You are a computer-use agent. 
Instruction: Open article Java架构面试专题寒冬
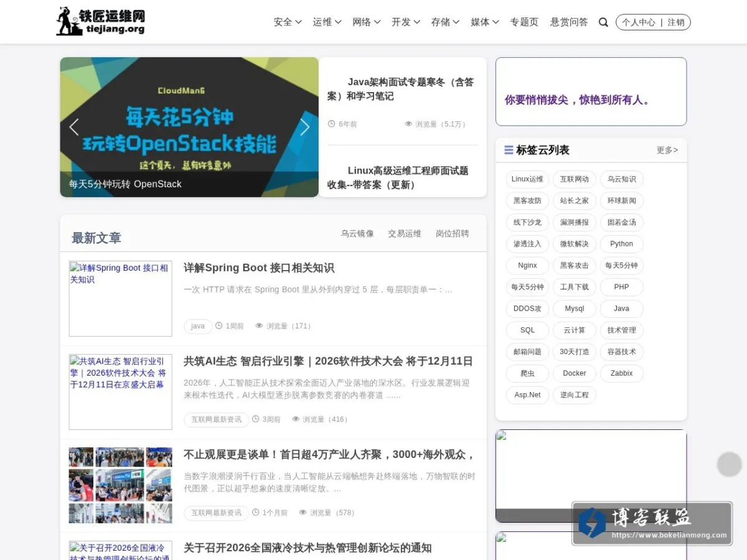[x=400, y=89]
